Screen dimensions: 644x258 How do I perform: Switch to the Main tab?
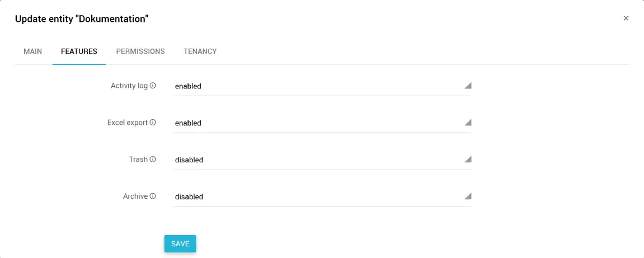tap(32, 51)
